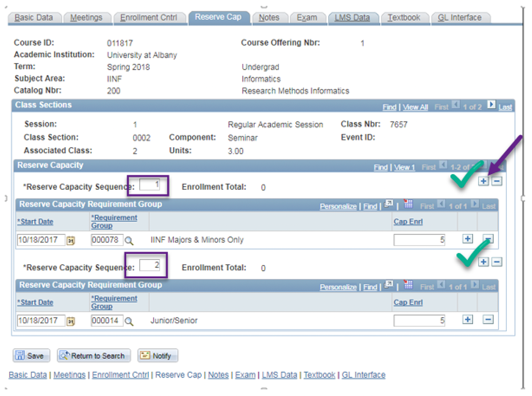532x396 pixels.
Task: Open calendar picker for the Junior/Senior row date
Action: click(71, 320)
